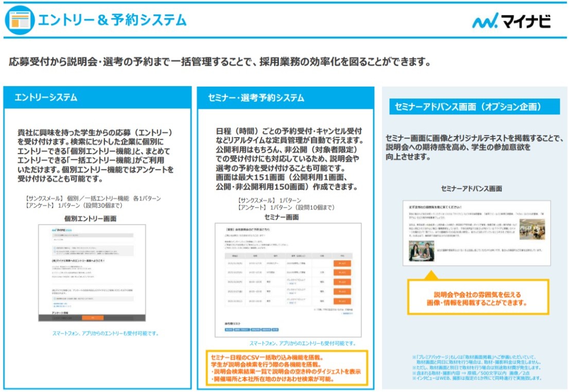Click the セミナー・選考予約システム panel header
This screenshot has width=571, height=392.
[x=285, y=98]
